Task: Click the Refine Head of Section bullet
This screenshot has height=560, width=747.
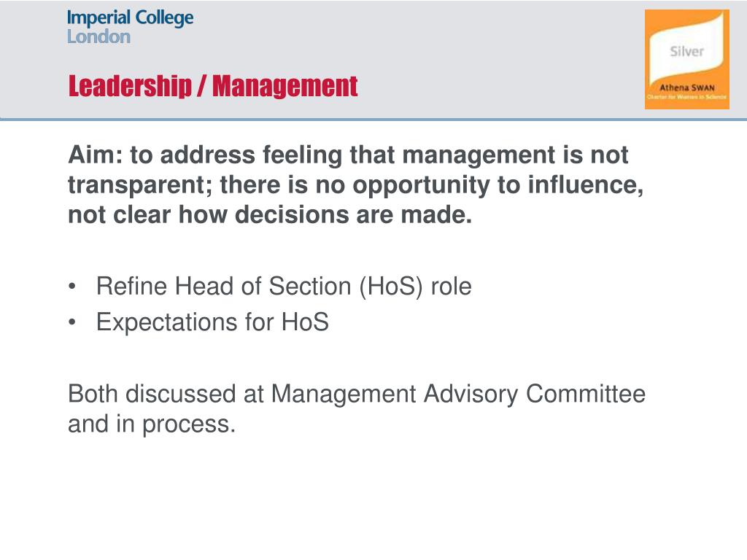Action: coord(284,287)
